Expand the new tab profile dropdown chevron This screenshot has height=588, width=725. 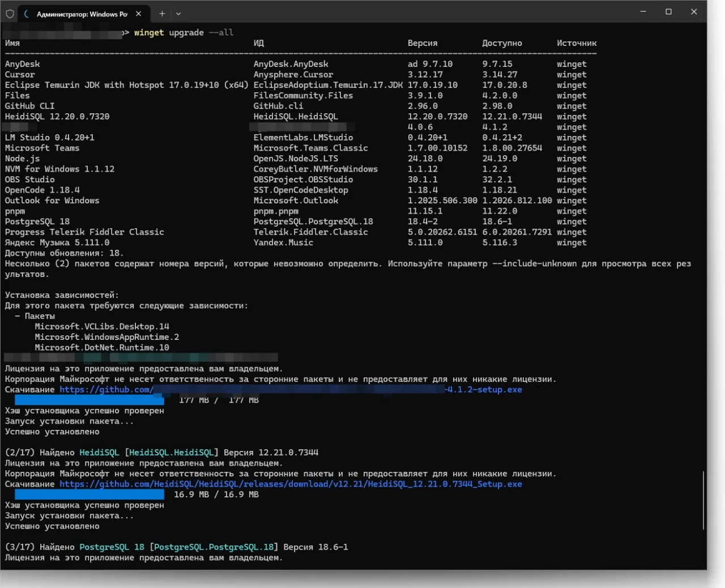[x=178, y=14]
